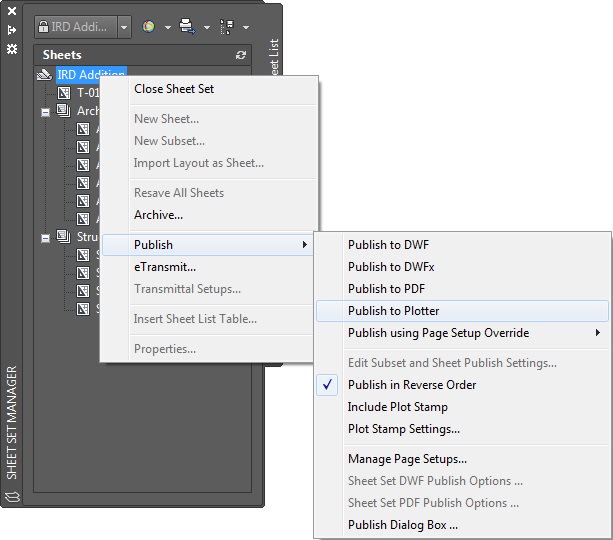Select the IRD Addition sheet set node

91,74
